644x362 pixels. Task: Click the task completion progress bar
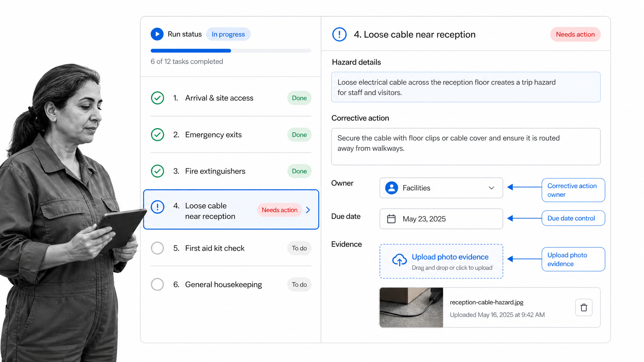click(x=231, y=51)
